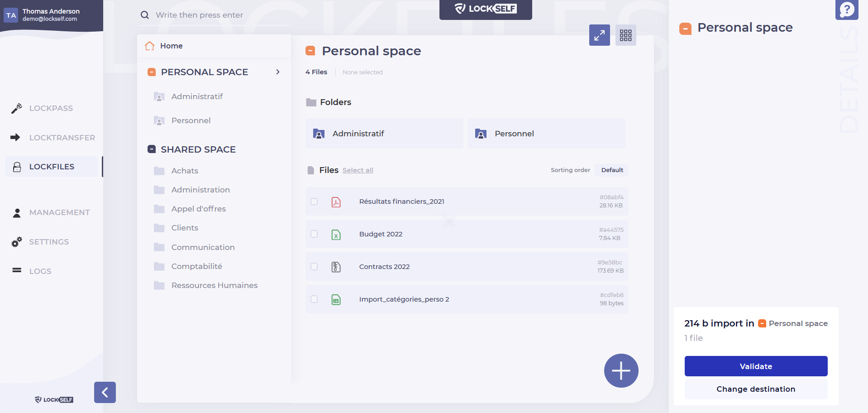
Task: Switch to grid view icon
Action: point(626,35)
